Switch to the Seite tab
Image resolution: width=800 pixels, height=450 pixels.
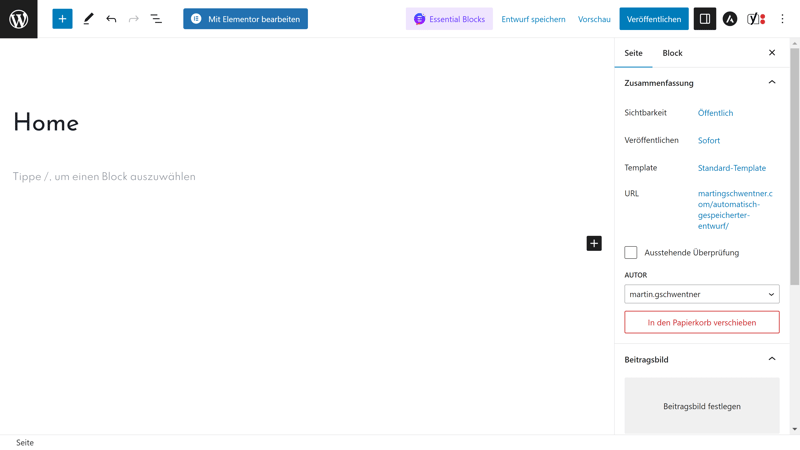633,53
